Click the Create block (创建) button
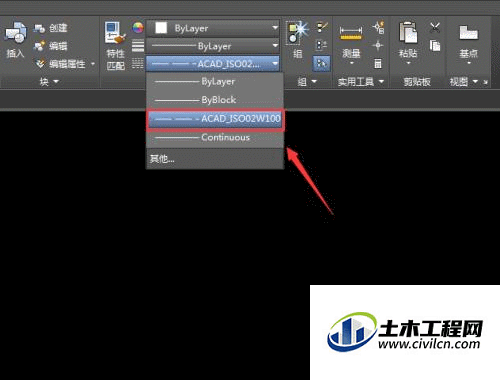The image size is (500, 380). [x=51, y=28]
